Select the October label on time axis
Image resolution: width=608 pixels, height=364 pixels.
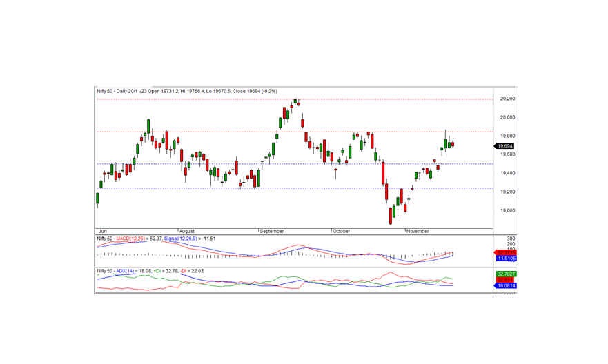tap(342, 231)
